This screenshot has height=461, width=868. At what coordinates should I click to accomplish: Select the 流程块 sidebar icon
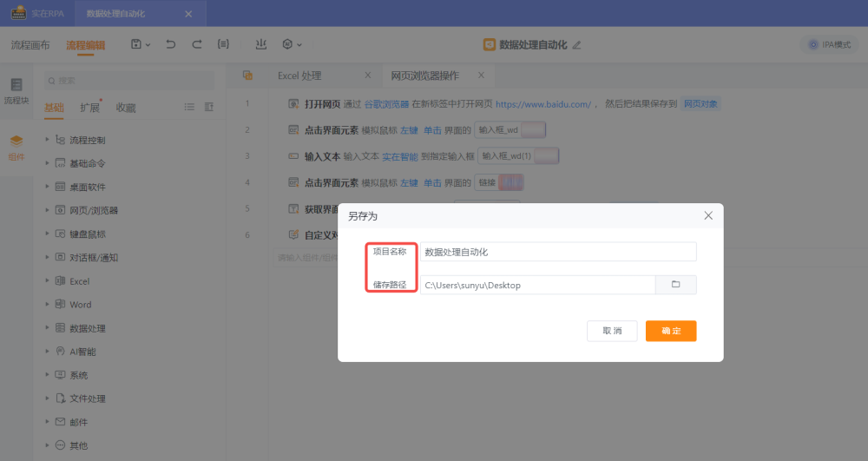pyautogui.click(x=16, y=90)
